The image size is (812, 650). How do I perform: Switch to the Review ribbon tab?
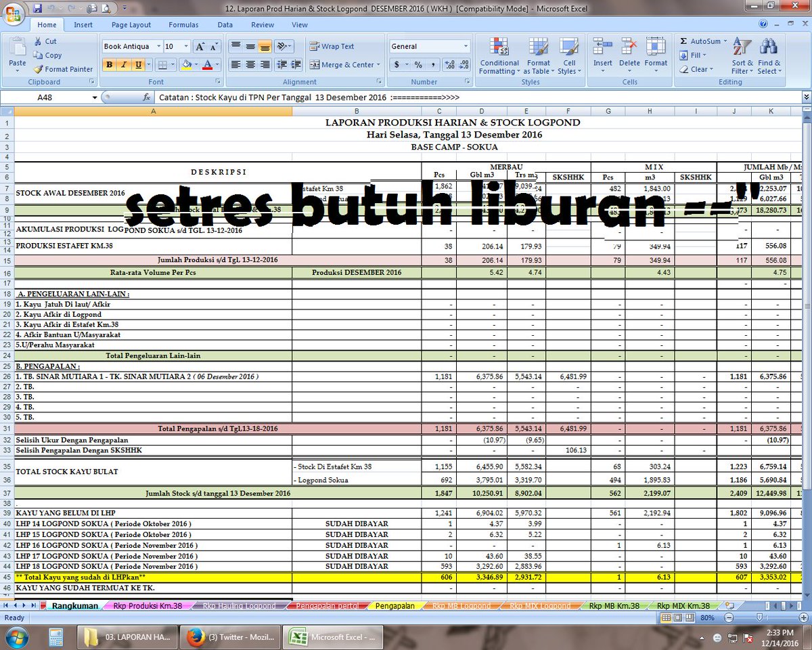point(263,25)
